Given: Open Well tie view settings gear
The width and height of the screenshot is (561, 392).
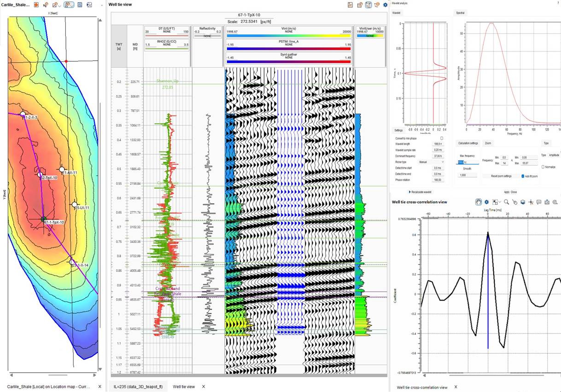Looking at the screenshot, I should click(x=386, y=5).
